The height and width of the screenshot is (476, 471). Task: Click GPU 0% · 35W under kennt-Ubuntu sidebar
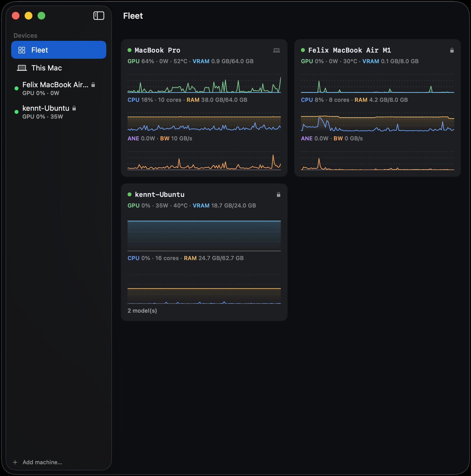click(43, 117)
